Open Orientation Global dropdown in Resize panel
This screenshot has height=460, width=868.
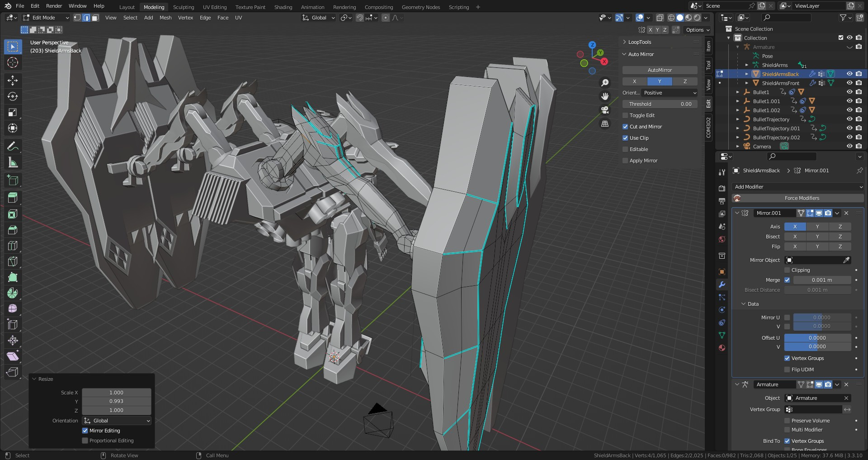click(x=117, y=421)
